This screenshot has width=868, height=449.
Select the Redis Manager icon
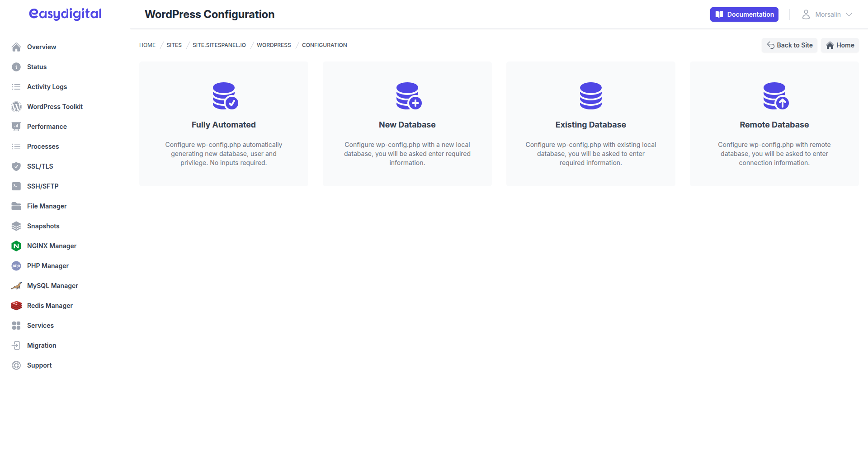pos(16,305)
